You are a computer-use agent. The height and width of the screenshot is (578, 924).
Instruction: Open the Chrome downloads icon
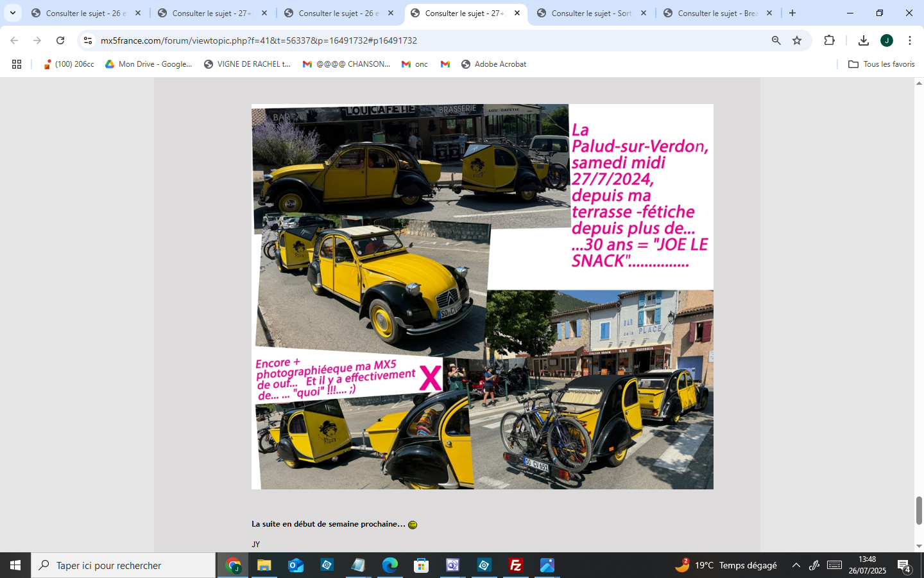pos(863,40)
